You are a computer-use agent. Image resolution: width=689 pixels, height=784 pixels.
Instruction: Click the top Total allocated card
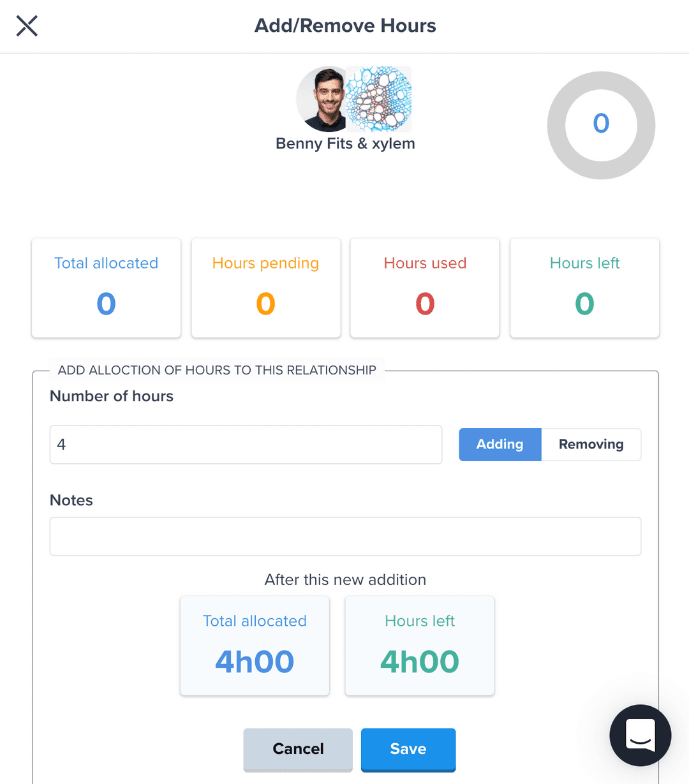click(107, 288)
